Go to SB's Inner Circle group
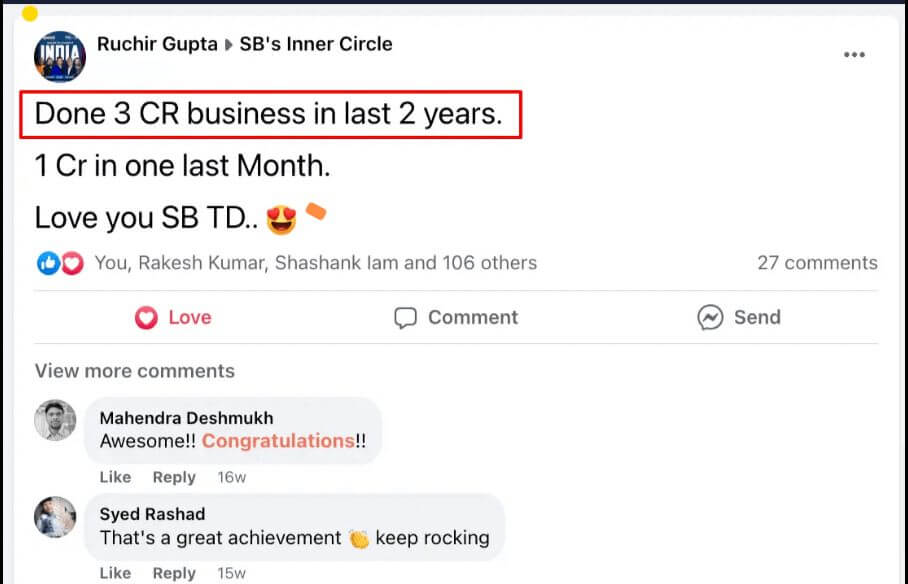 316,44
